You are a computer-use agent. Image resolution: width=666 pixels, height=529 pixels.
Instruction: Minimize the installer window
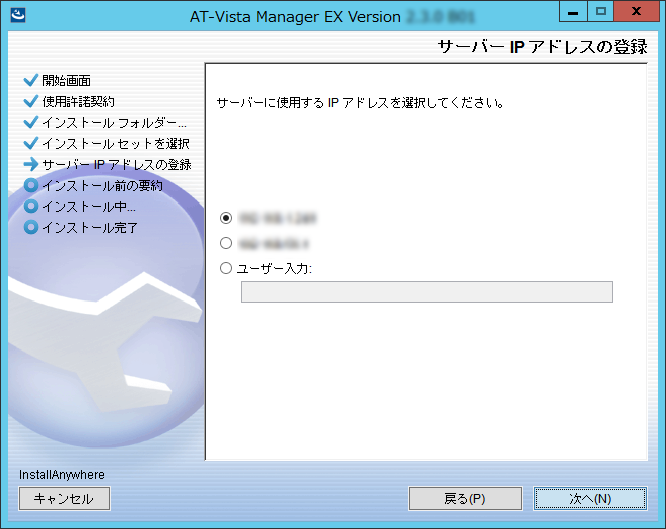[573, 11]
